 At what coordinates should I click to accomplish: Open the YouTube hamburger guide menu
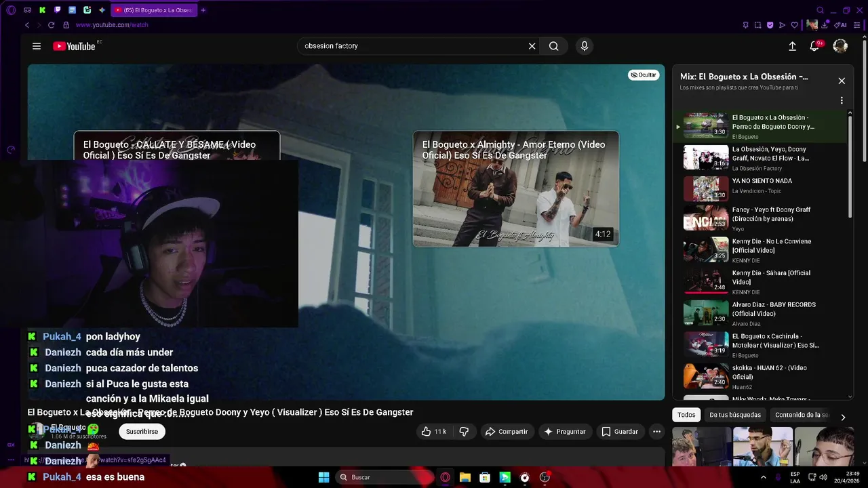pos(37,46)
